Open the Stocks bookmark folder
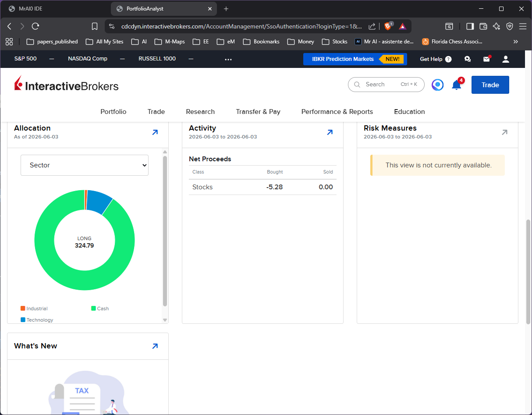The width and height of the screenshot is (532, 415). pyautogui.click(x=334, y=42)
